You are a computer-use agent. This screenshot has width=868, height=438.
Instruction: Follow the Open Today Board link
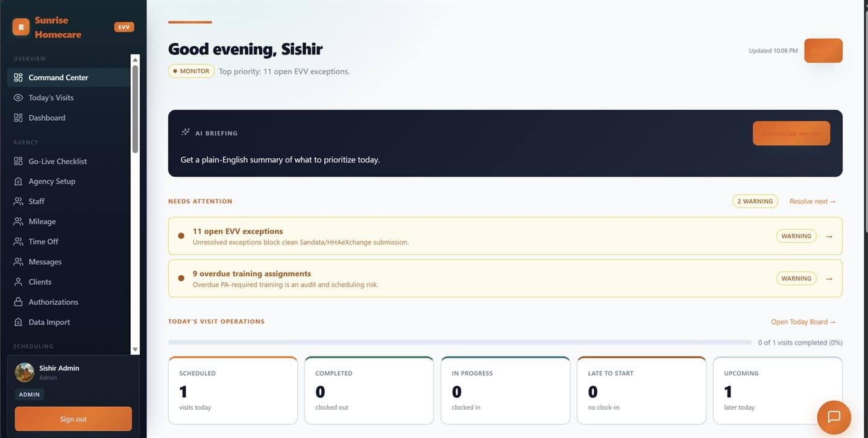point(804,322)
